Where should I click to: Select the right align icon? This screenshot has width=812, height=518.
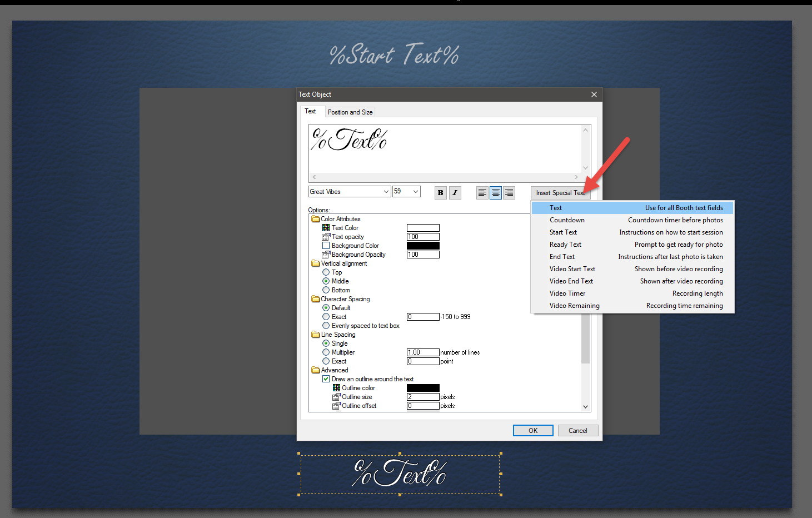pyautogui.click(x=509, y=192)
